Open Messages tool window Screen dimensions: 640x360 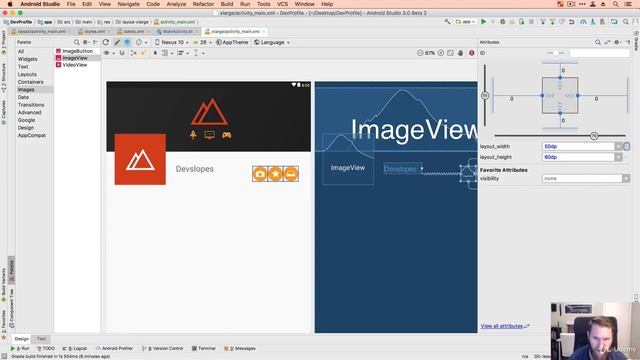point(240,349)
